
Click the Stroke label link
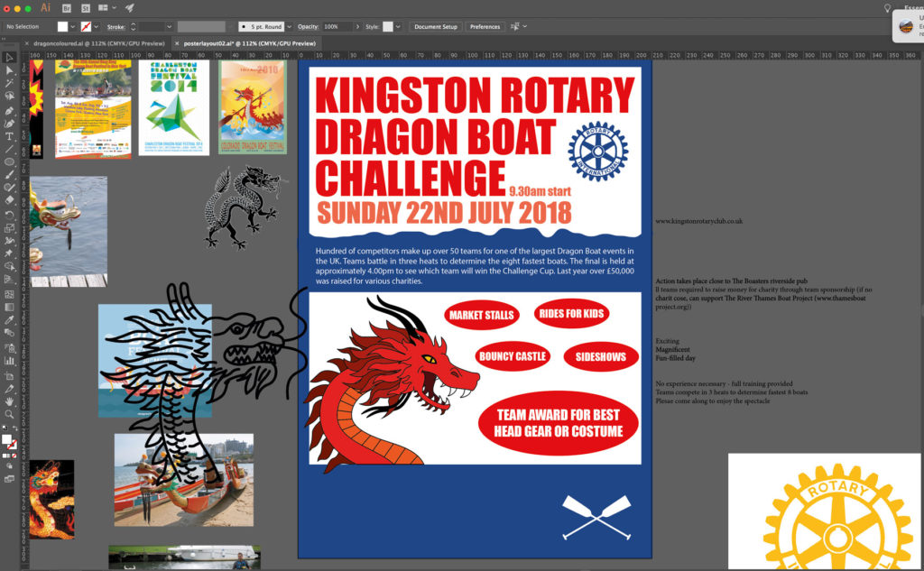pos(116,27)
